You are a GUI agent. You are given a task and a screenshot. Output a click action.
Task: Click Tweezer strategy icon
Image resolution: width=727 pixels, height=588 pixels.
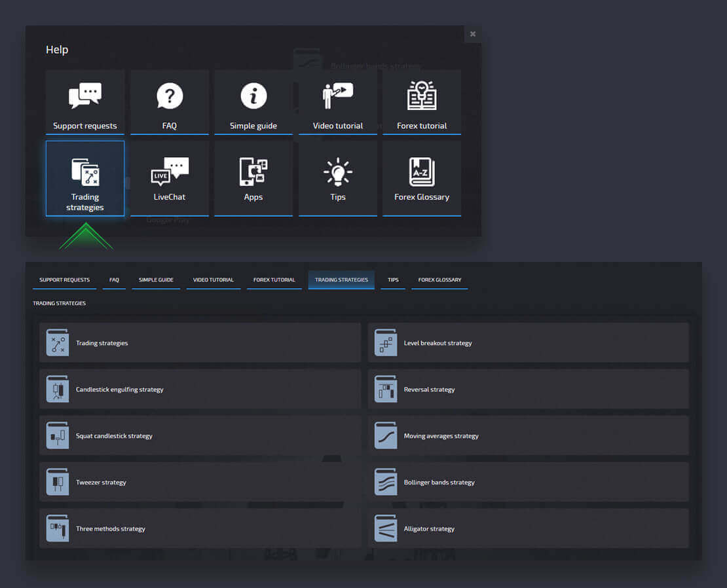click(x=58, y=481)
